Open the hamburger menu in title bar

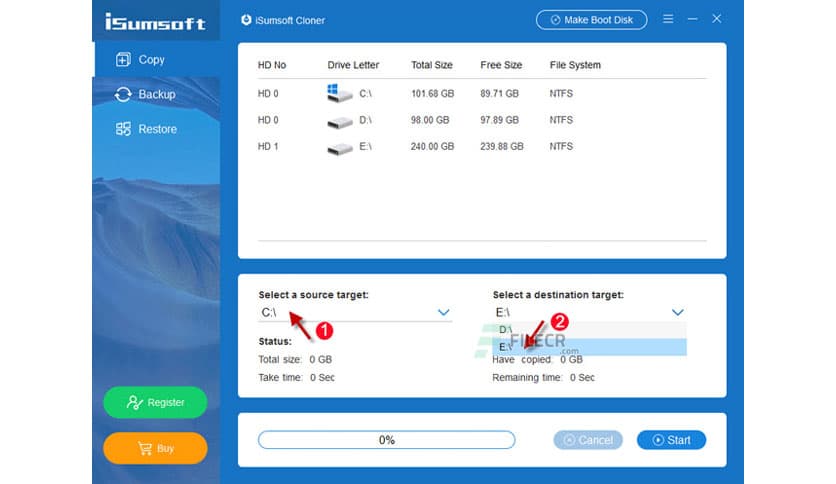tap(668, 19)
